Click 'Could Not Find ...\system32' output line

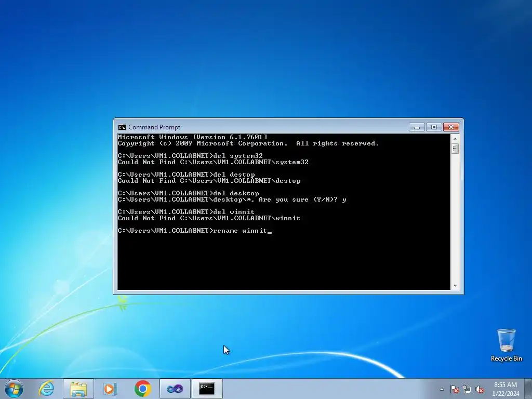(213, 162)
